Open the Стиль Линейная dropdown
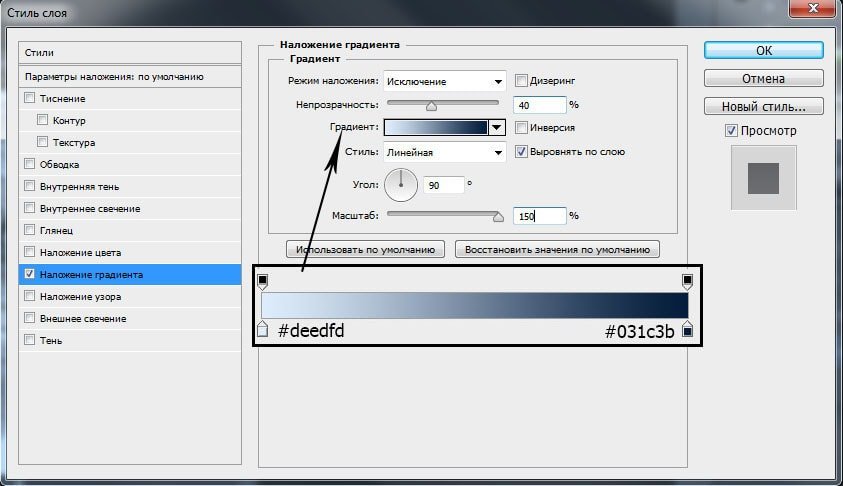The image size is (843, 486). [x=445, y=152]
